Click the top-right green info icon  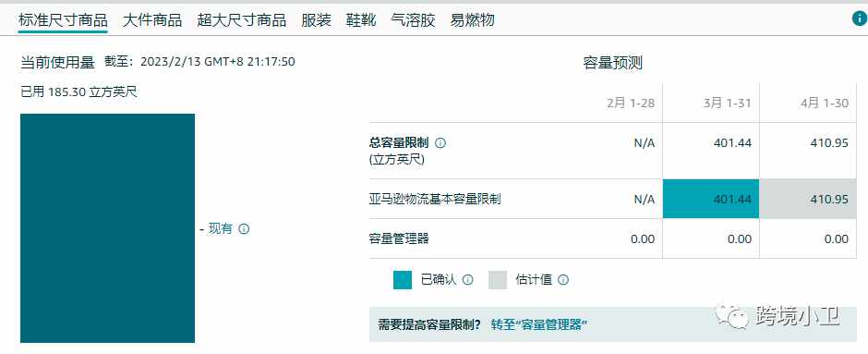(859, 18)
